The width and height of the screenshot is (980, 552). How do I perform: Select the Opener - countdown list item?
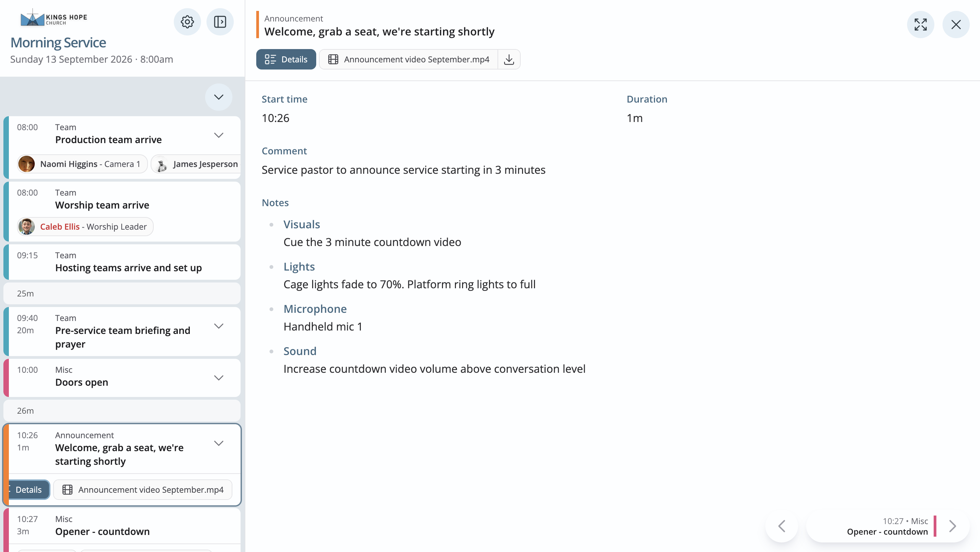[x=122, y=526]
